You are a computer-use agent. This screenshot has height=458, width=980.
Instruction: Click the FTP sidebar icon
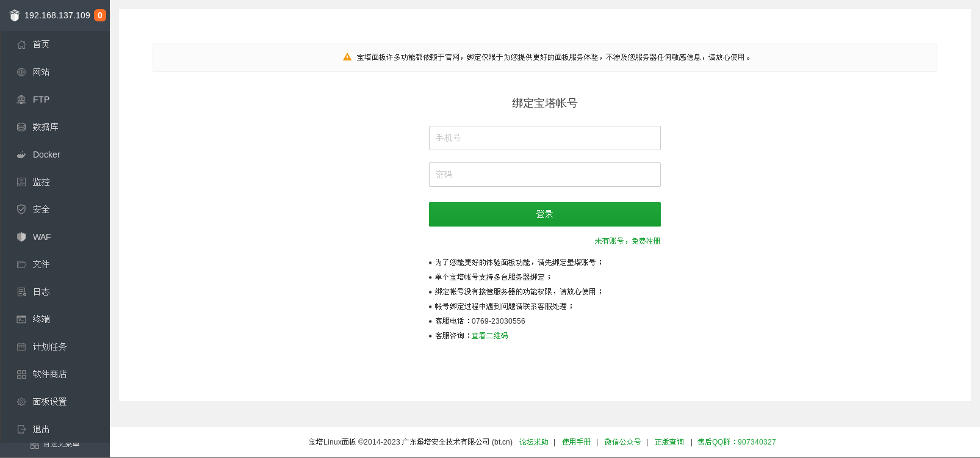[21, 100]
